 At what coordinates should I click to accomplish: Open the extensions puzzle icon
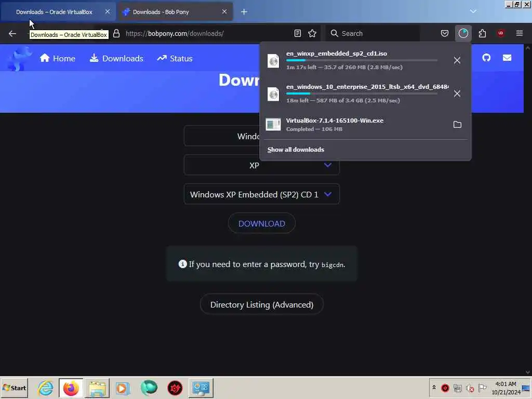(x=482, y=33)
